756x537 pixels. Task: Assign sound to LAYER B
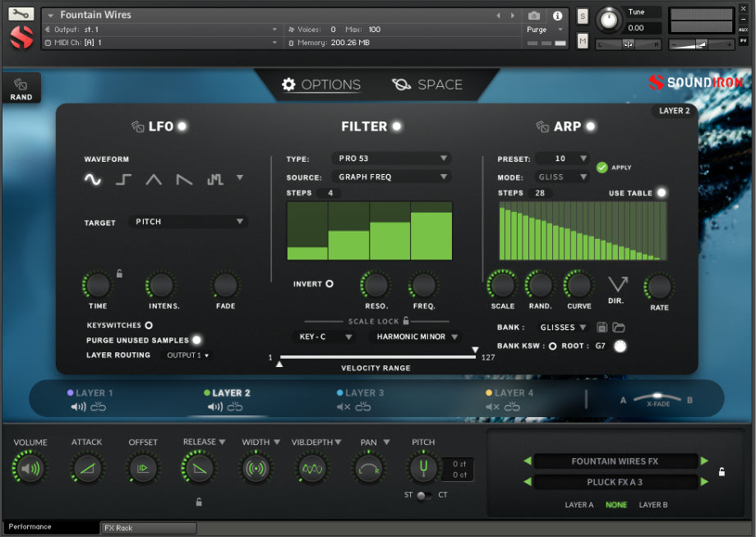(653, 505)
